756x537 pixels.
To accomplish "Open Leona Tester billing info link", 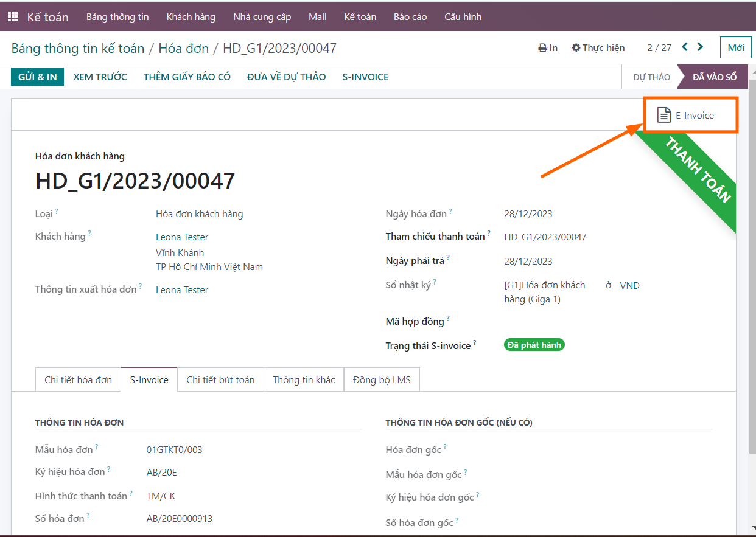I will click(182, 290).
